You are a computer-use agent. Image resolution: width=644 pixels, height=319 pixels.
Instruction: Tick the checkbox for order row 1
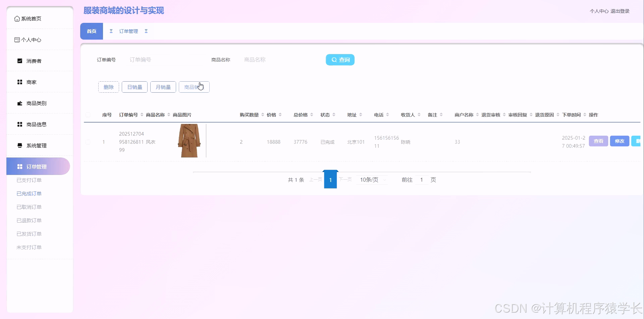click(x=88, y=142)
